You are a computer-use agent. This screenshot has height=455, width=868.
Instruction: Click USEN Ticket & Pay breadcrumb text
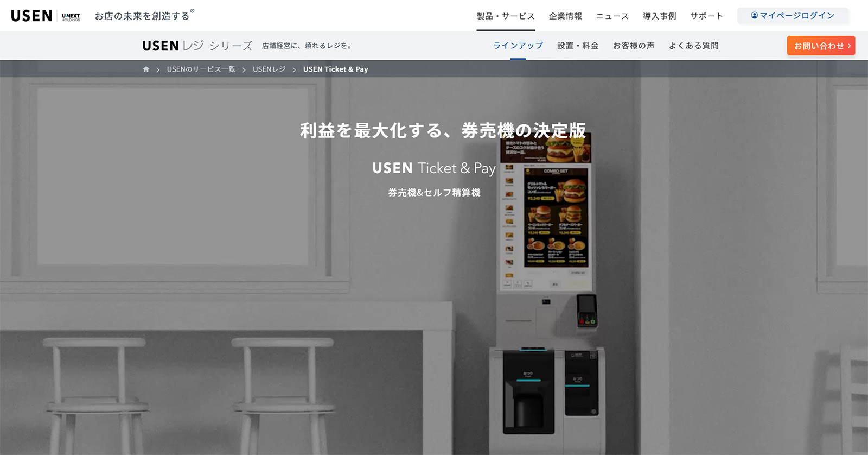click(335, 69)
